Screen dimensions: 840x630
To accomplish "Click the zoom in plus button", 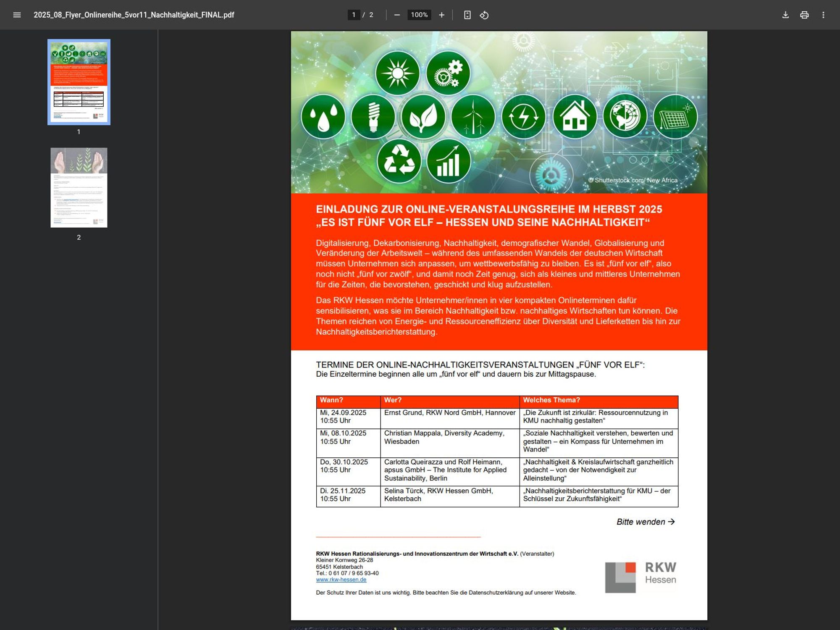I will tap(441, 15).
